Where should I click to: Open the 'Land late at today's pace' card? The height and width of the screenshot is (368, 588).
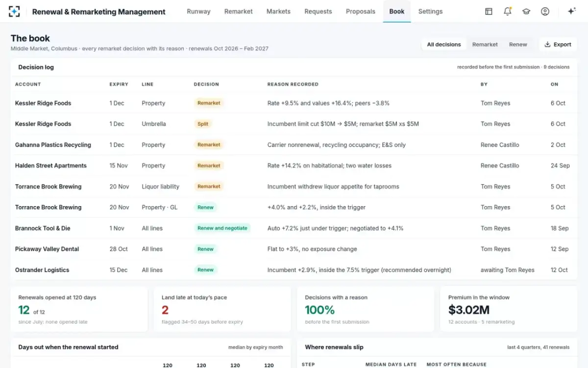tap(222, 310)
